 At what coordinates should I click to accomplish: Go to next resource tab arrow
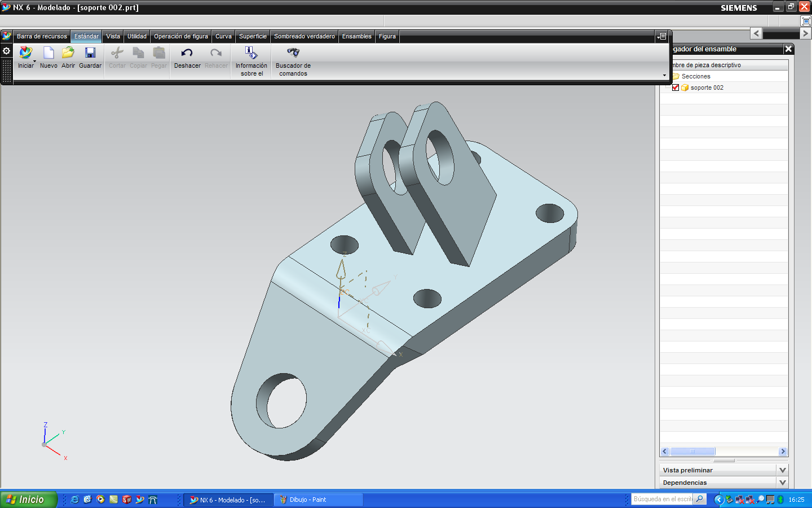805,33
